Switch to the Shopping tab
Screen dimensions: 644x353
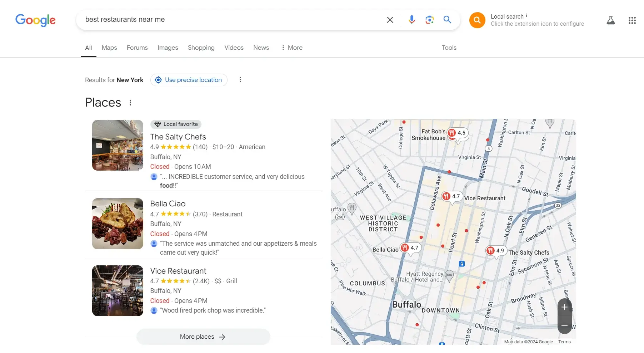pyautogui.click(x=201, y=48)
